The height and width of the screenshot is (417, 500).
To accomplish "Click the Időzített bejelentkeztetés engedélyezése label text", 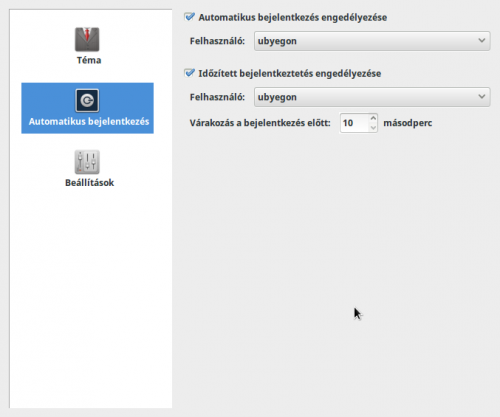I will pos(290,73).
